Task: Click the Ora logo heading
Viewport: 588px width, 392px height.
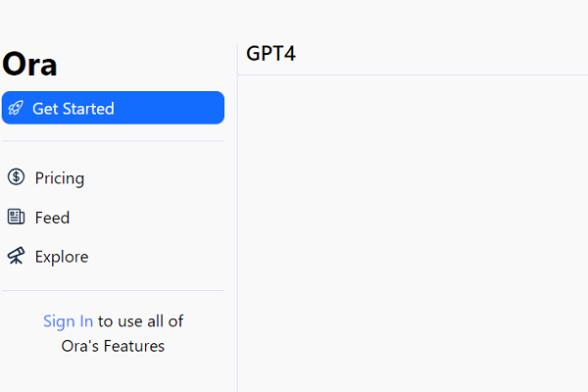Action: [29, 64]
